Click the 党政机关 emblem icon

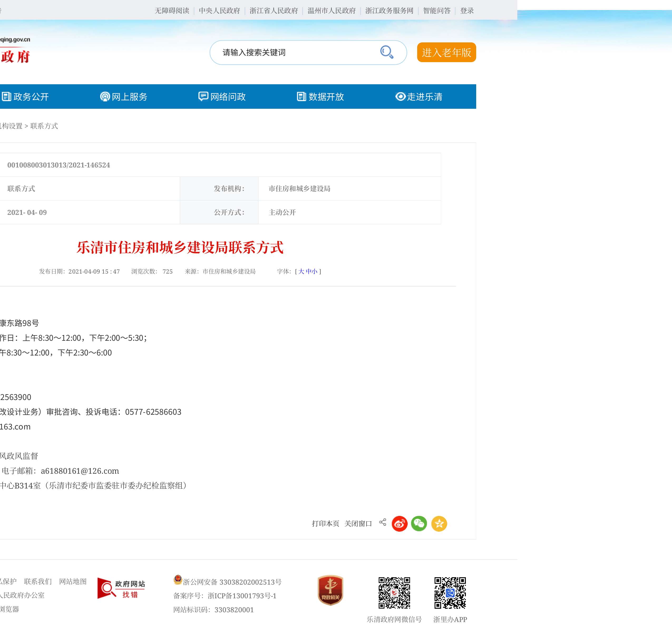pyautogui.click(x=330, y=590)
